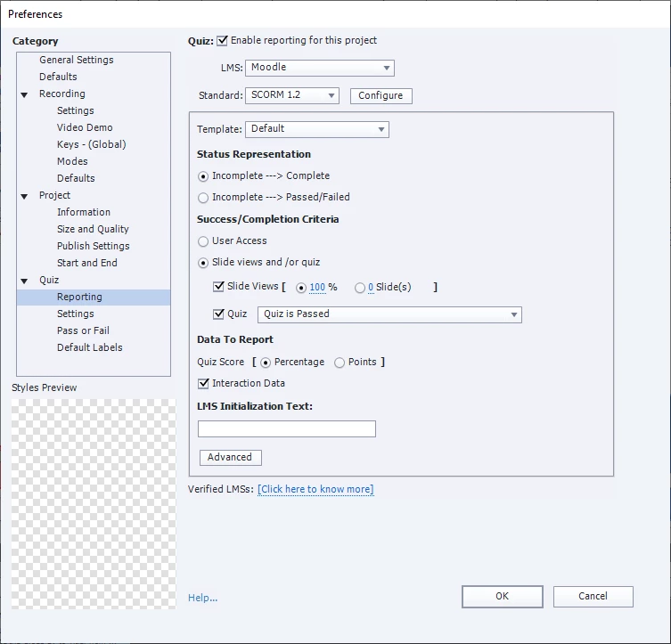Screen dimensions: 671x644
Task: Select the User Access radio button
Action: [x=203, y=241]
